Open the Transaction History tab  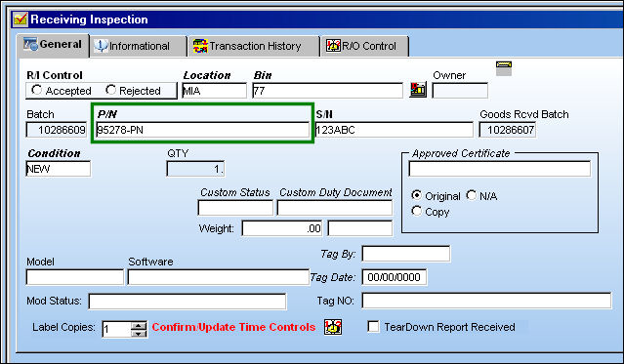tap(254, 46)
